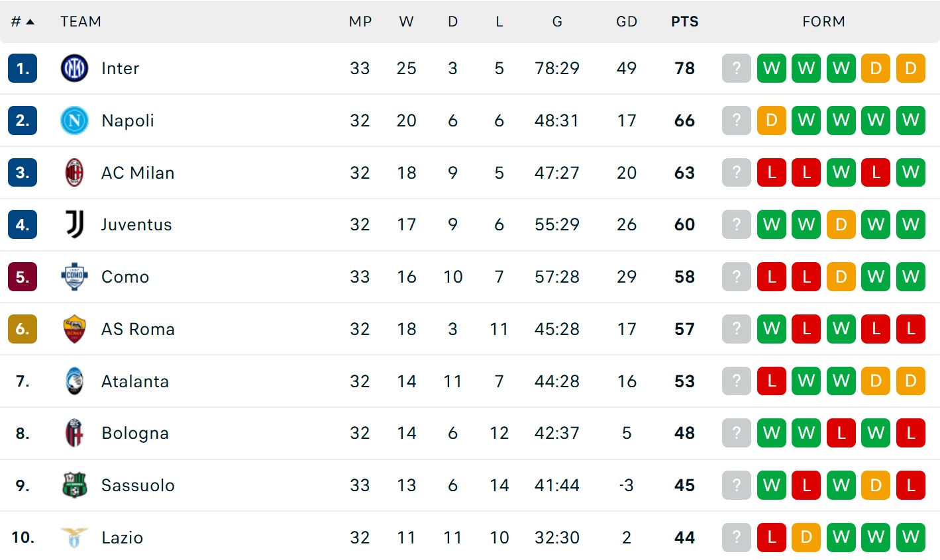Click the Como club crest
Image resolution: width=940 pixels, height=560 pixels.
pyautogui.click(x=74, y=277)
